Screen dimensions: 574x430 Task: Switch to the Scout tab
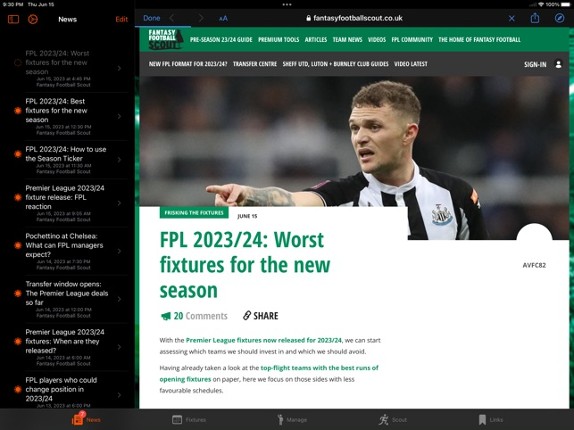tap(393, 419)
